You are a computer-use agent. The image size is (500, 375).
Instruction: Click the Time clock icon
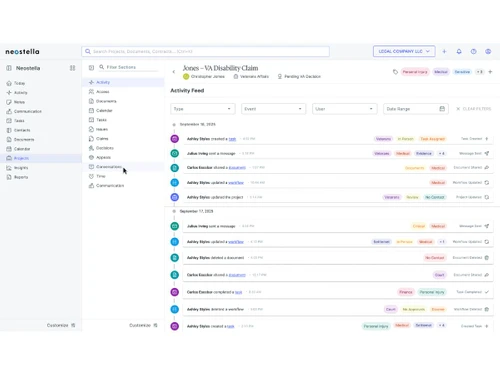coord(91,176)
